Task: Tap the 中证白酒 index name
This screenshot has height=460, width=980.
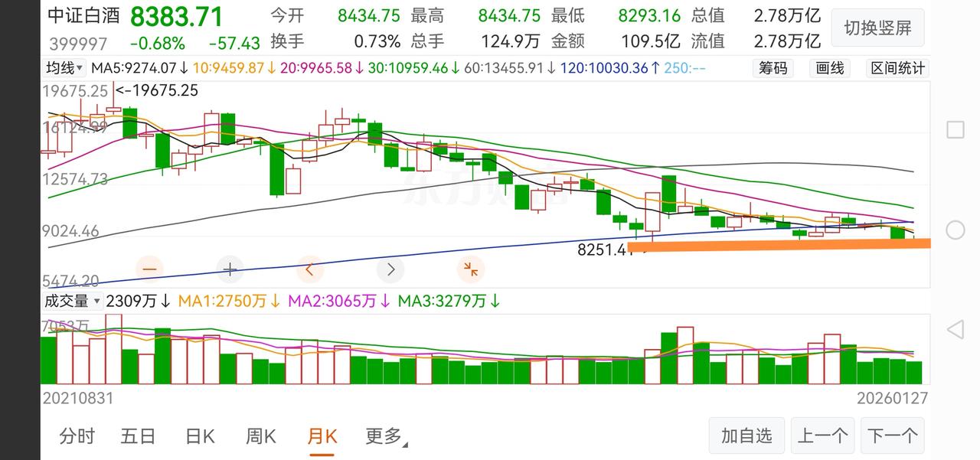Action: pos(83,17)
